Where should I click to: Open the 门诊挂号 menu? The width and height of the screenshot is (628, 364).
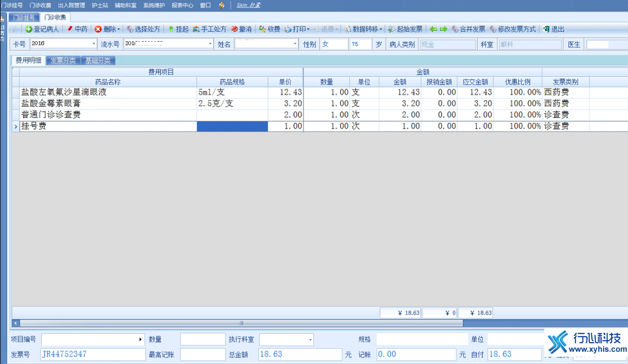tap(12, 5)
